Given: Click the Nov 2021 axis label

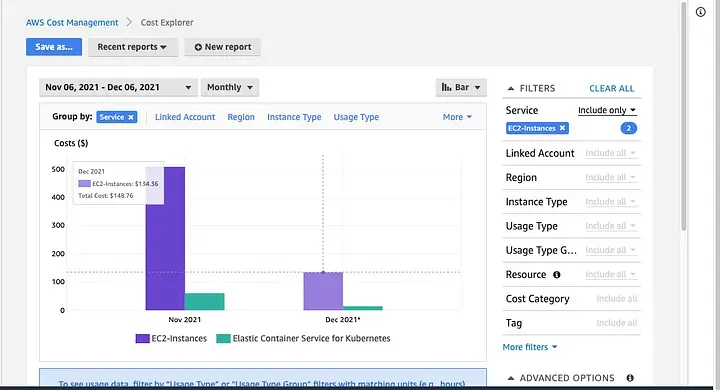Looking at the screenshot, I should tap(185, 320).
